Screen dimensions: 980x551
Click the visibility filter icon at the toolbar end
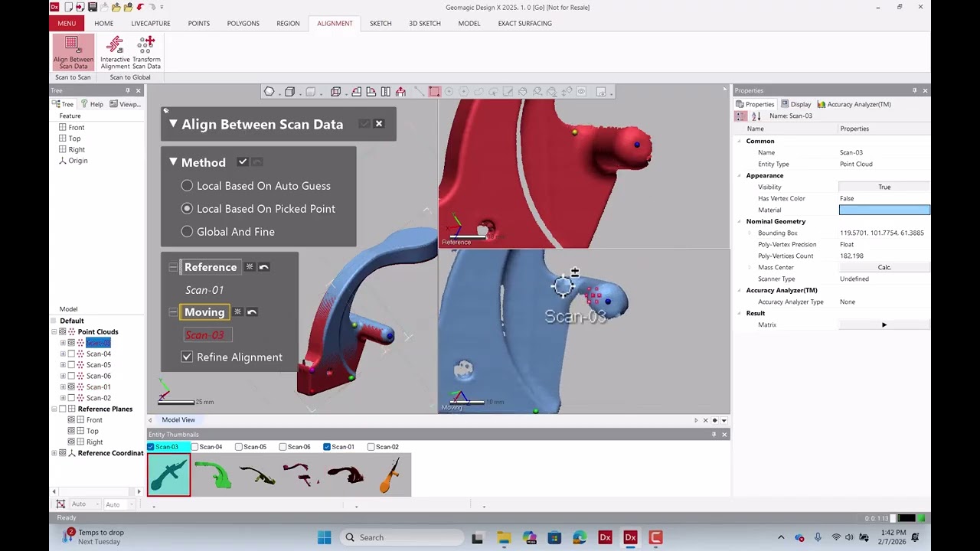pyautogui.click(x=601, y=92)
